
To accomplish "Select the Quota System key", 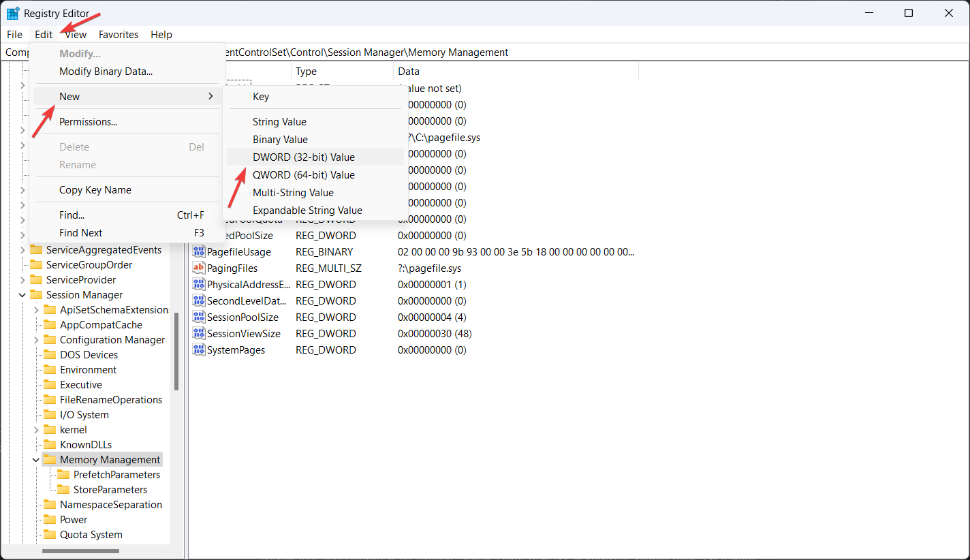I will (91, 535).
